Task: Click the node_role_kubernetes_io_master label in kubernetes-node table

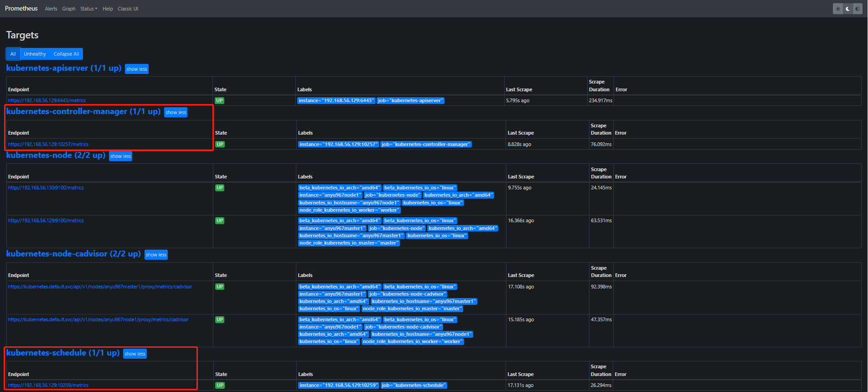Action: [x=349, y=243]
